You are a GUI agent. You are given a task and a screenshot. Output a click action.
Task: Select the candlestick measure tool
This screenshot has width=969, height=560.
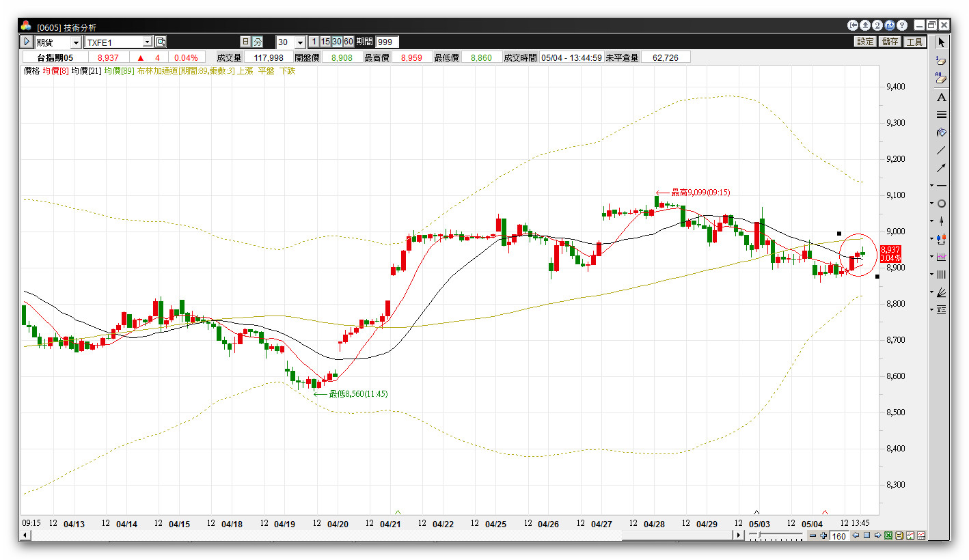[x=942, y=239]
